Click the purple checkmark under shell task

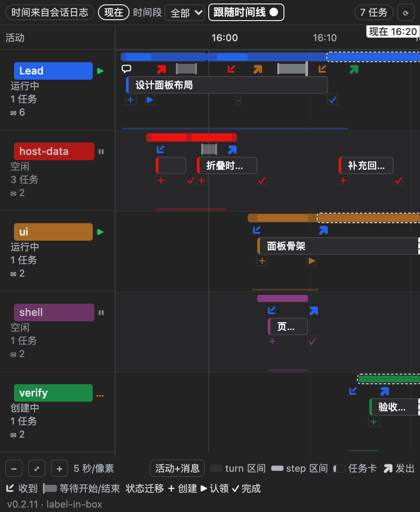pos(312,341)
